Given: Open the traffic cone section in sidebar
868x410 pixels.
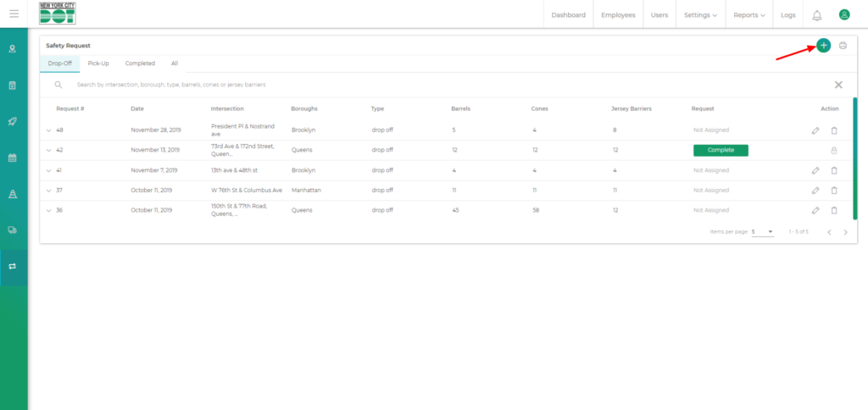Looking at the screenshot, I should click(13, 194).
